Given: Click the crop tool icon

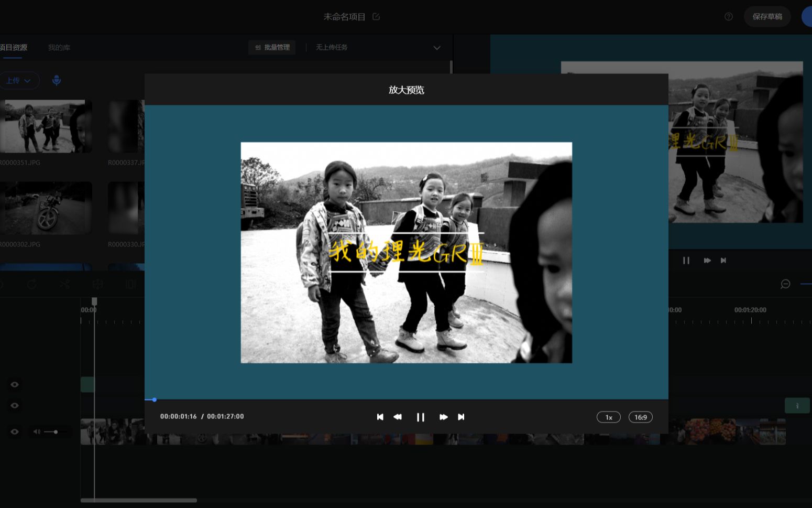Looking at the screenshot, I should [97, 284].
